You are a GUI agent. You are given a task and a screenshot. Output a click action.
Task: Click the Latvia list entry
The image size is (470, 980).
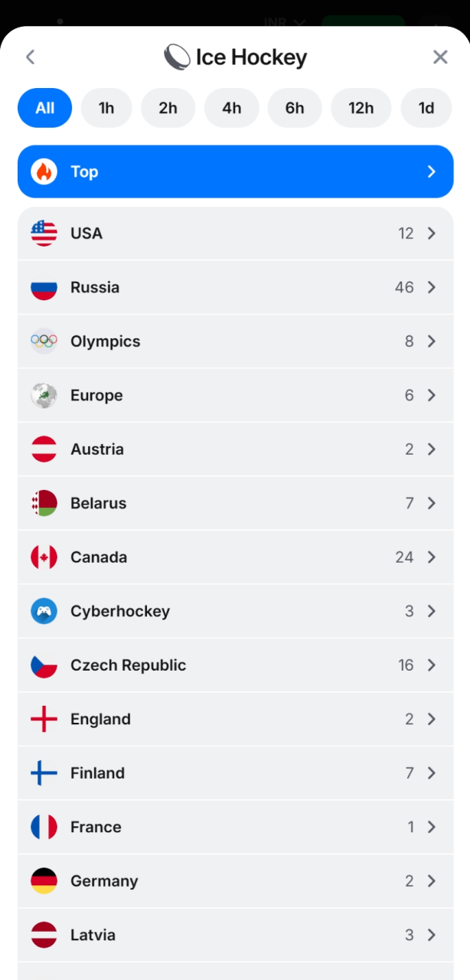pyautogui.click(x=235, y=935)
